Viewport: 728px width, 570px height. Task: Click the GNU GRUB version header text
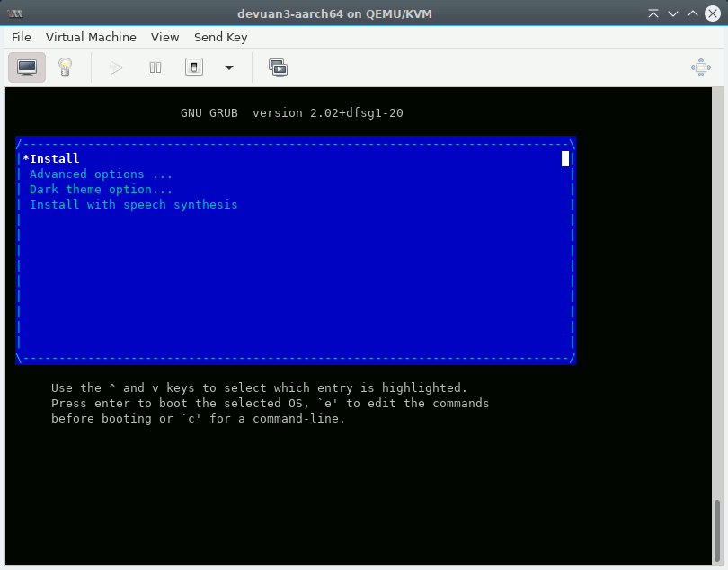point(292,113)
